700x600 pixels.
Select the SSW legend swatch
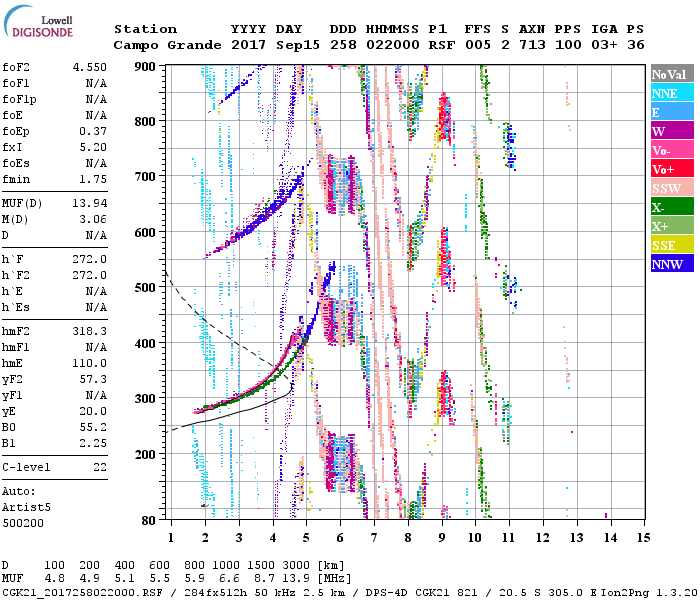click(x=671, y=188)
